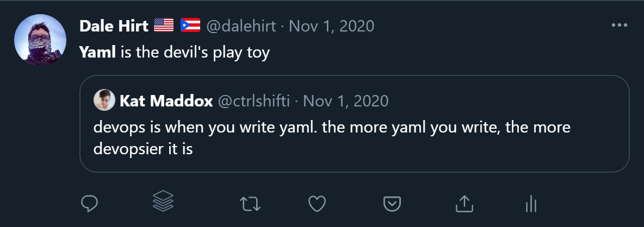
Task: Click the Buffer stacked layers icon
Action: coord(163,203)
